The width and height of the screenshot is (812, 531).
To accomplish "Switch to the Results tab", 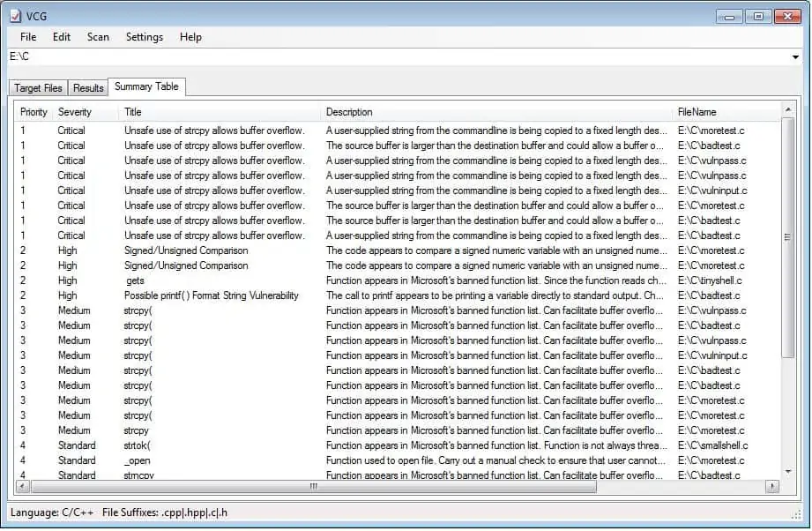I will pyautogui.click(x=88, y=88).
